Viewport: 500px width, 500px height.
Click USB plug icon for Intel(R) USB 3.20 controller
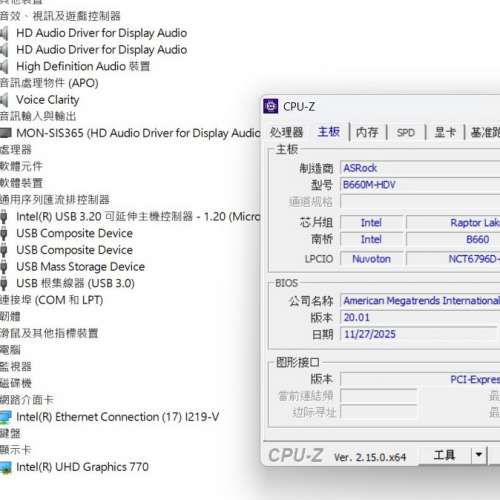tap(4, 217)
